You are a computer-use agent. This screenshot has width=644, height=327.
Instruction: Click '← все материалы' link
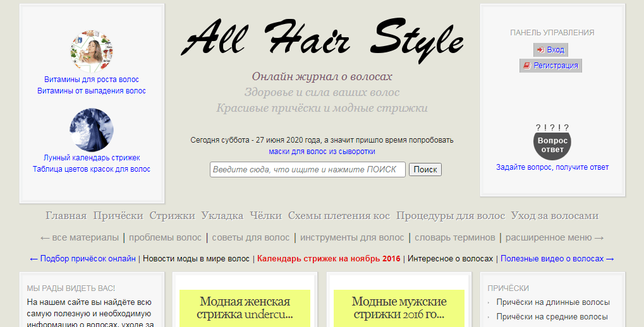(79, 238)
